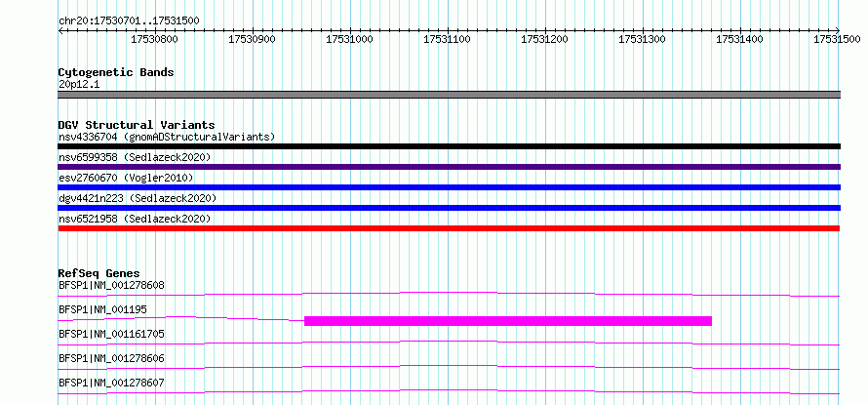The width and height of the screenshot is (868, 405).
Task: Open the RefSeq Genes track title
Action: pyautogui.click(x=99, y=273)
